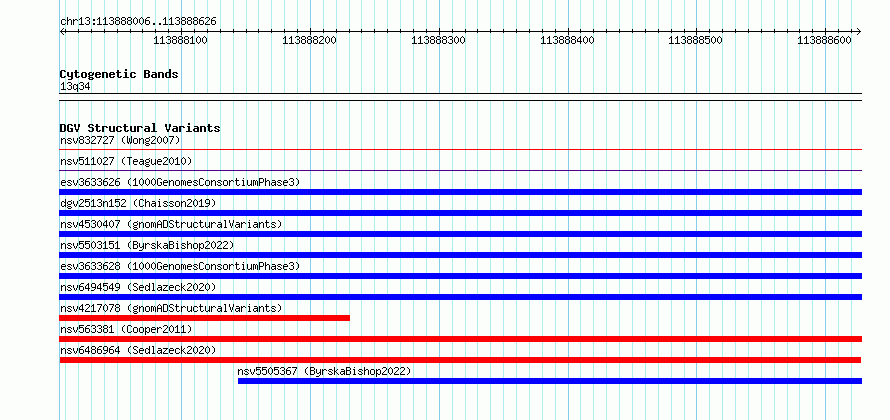
Task: Click the 13q34 band label
Action: [75, 87]
